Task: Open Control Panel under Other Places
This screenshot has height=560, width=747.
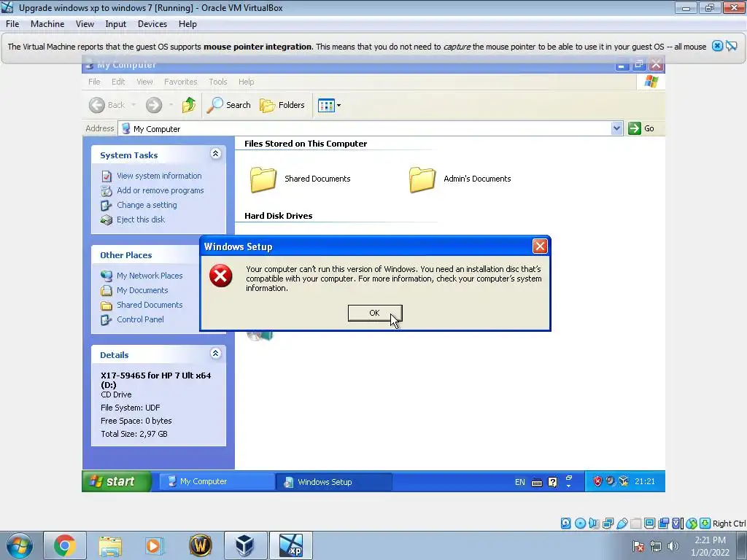Action: click(140, 319)
